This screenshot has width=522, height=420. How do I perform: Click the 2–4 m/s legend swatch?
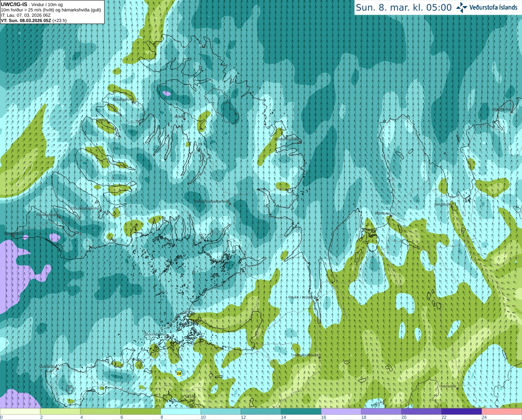click(60, 411)
